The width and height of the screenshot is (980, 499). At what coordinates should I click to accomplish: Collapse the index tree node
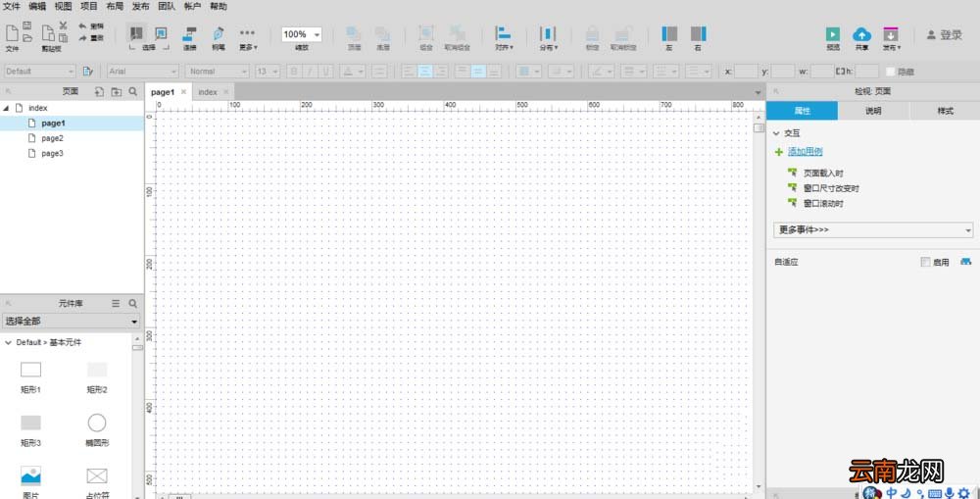6,108
